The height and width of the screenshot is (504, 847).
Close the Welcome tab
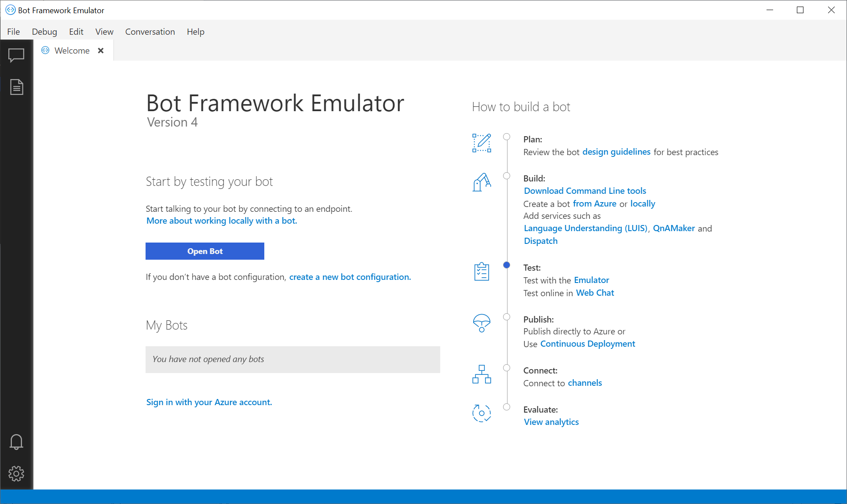pos(100,51)
